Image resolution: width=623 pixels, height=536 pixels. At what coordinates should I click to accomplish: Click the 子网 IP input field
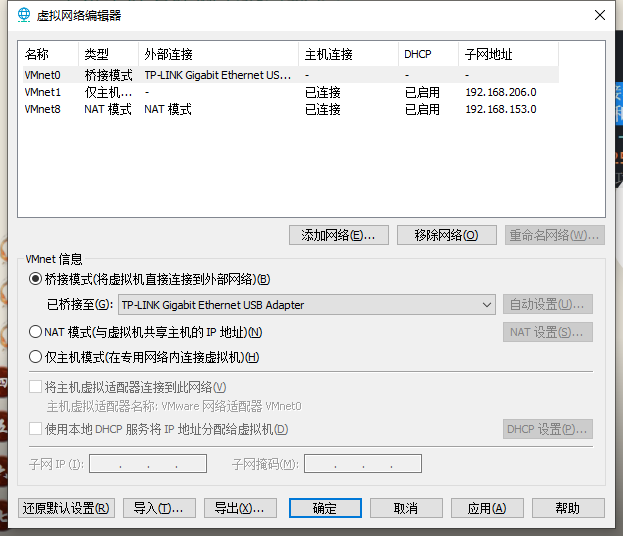(148, 464)
